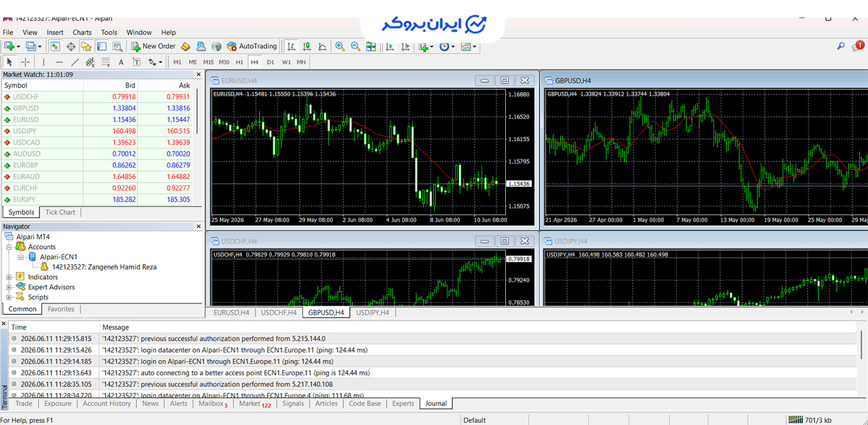Switch to the H4 timeframe
The width and height of the screenshot is (868, 425).
point(254,62)
